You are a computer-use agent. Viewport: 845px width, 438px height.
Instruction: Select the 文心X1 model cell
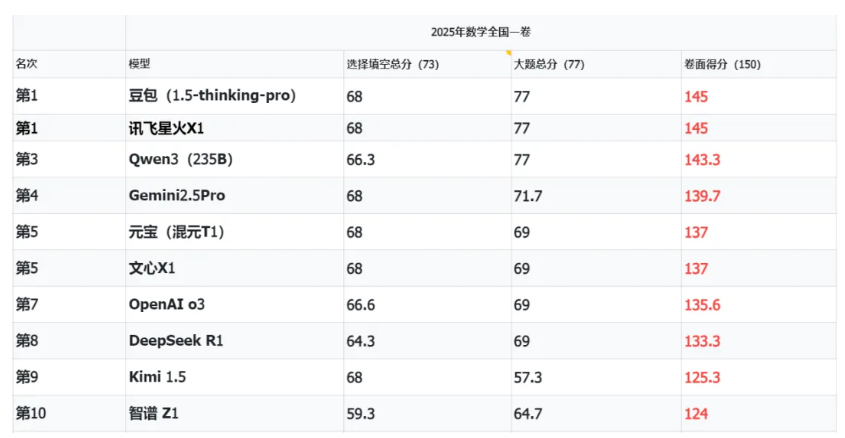(x=234, y=268)
